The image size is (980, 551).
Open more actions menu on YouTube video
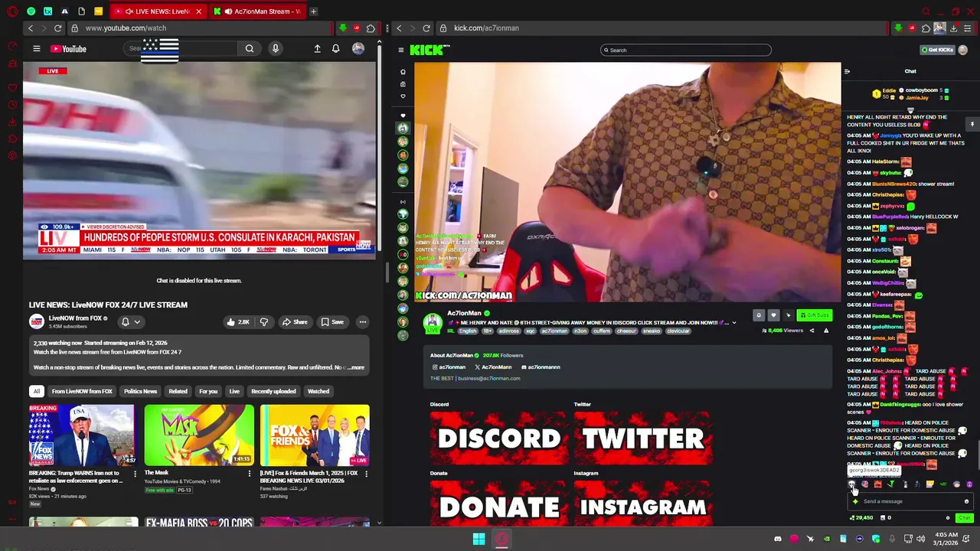(363, 322)
